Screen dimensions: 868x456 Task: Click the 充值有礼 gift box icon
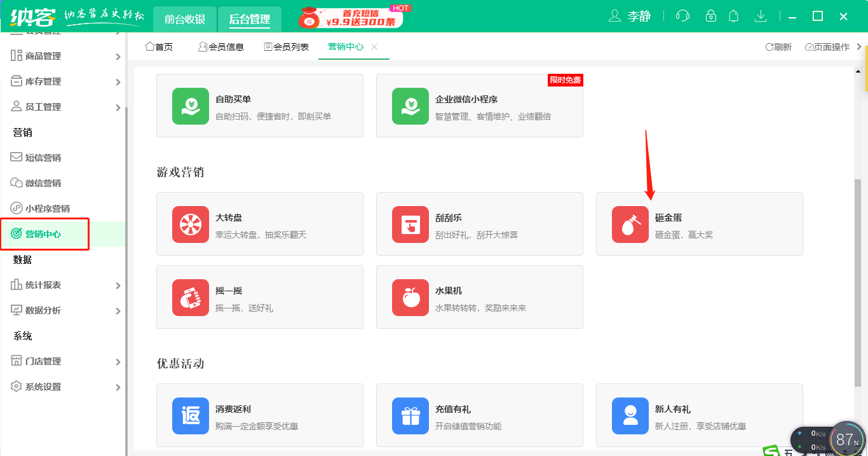tap(410, 416)
